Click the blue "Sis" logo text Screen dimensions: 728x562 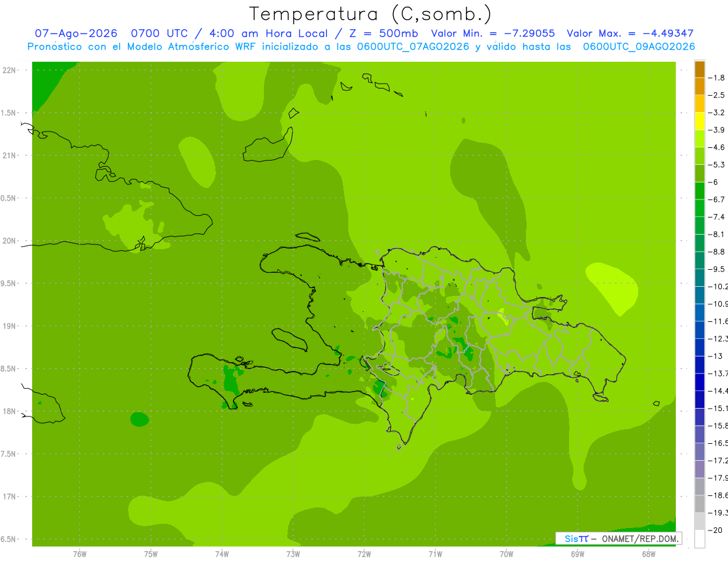tap(570, 538)
